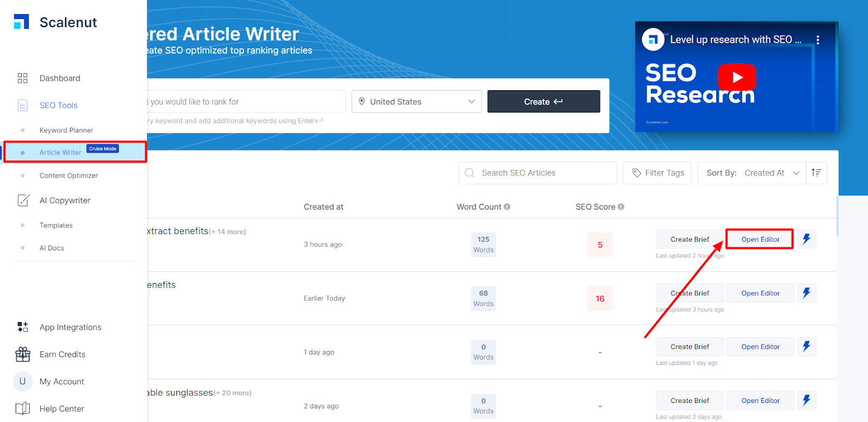Open Editor for the 2 days ago article

click(760, 401)
